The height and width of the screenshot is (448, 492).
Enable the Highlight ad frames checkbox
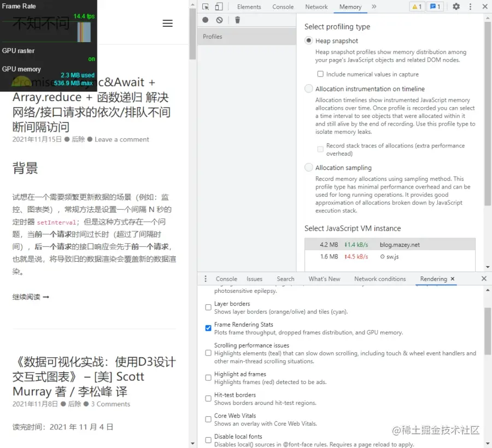(x=208, y=378)
